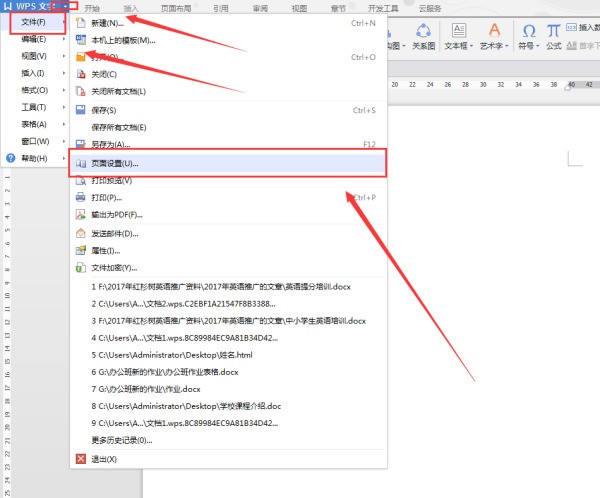
Task: Switch to the Start ribbon tab
Action: tap(92, 8)
